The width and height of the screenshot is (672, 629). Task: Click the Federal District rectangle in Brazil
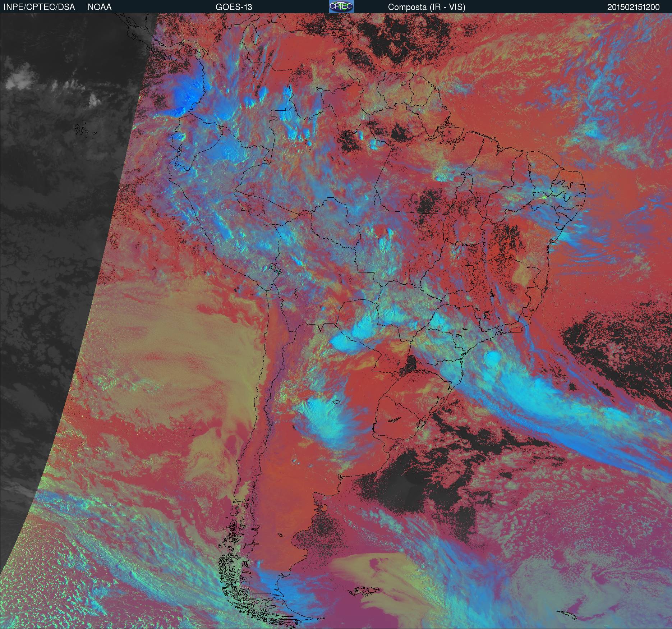469,267
